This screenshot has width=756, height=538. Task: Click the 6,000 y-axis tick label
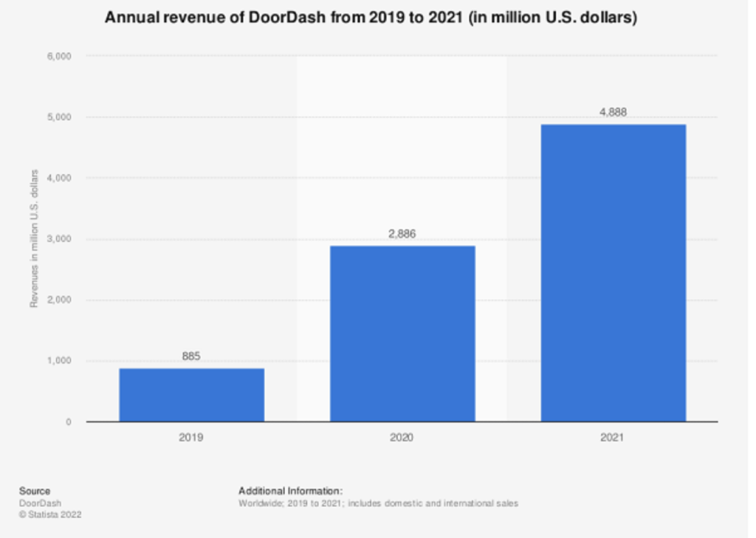click(x=59, y=56)
